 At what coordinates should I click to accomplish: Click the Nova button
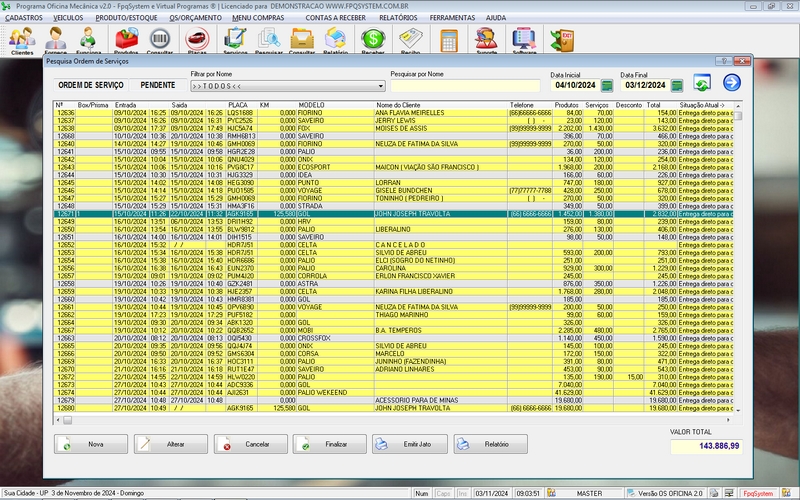91,443
